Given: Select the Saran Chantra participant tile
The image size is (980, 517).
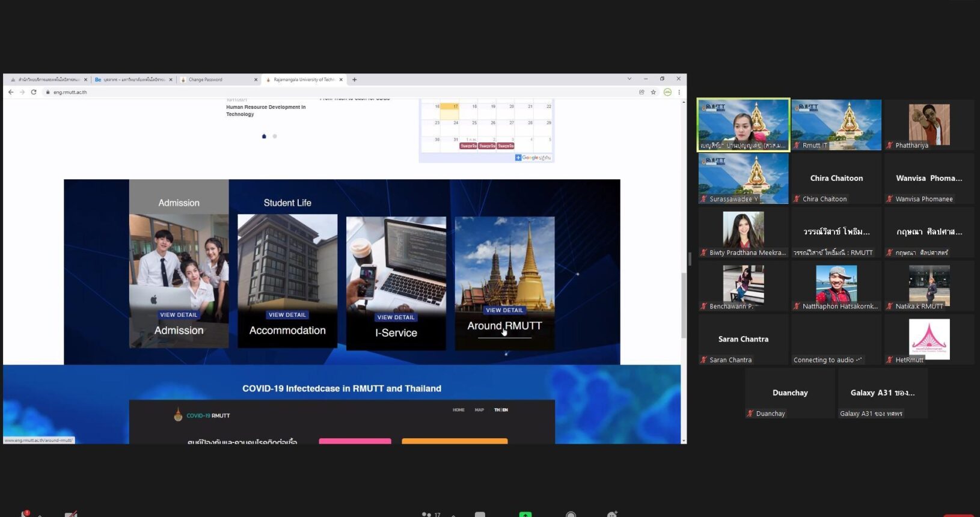Looking at the screenshot, I should (x=743, y=339).
